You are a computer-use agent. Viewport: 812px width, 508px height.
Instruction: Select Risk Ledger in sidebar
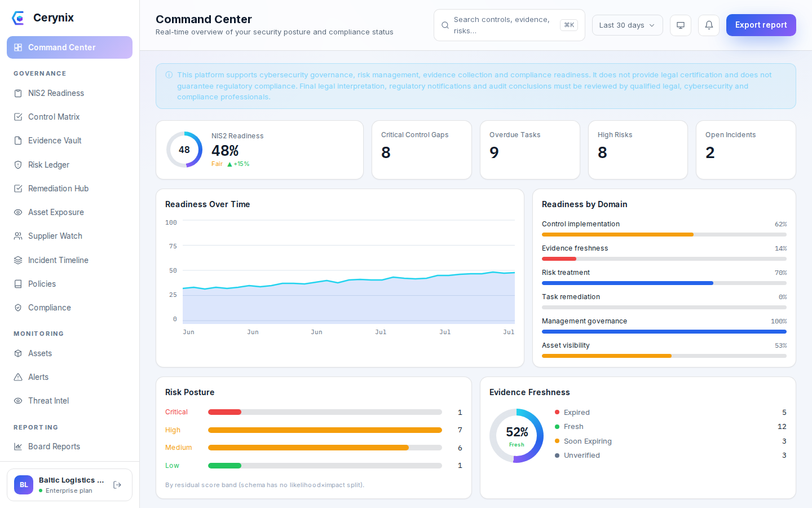[69, 165]
